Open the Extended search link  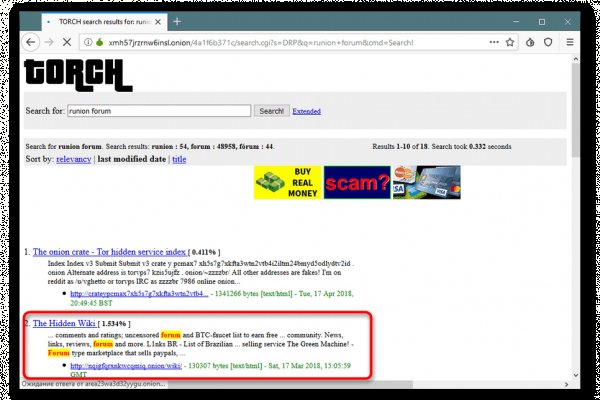306,112
